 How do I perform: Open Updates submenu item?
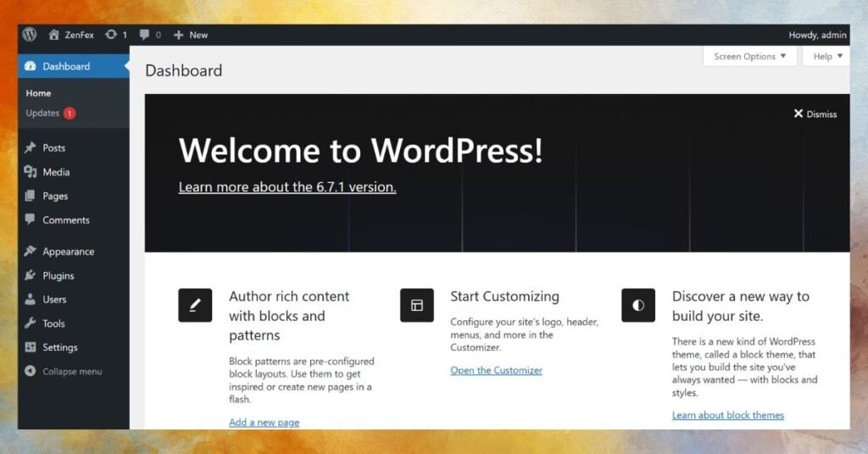42,113
